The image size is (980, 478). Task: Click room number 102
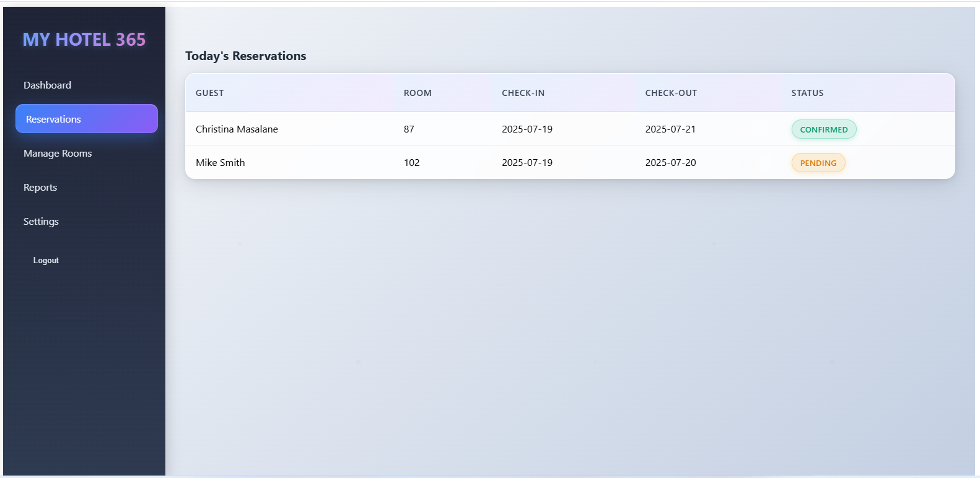click(x=411, y=162)
